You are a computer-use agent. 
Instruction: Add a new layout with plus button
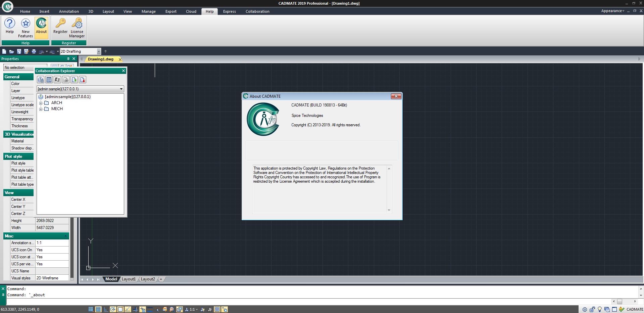tap(161, 279)
